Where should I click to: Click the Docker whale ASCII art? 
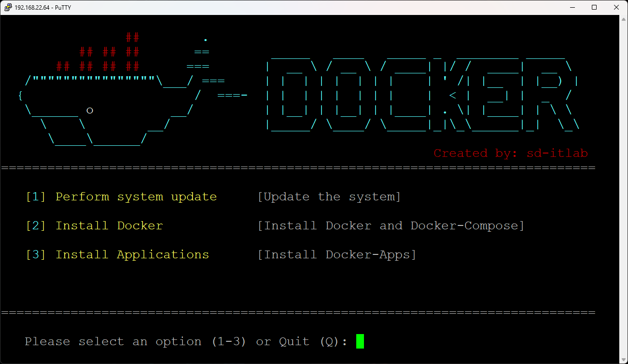pos(133,89)
